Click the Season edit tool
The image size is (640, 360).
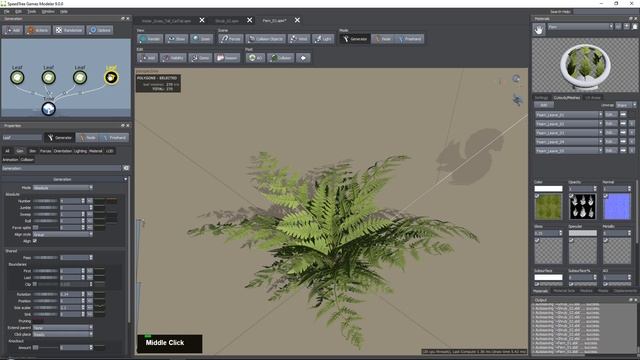point(227,58)
